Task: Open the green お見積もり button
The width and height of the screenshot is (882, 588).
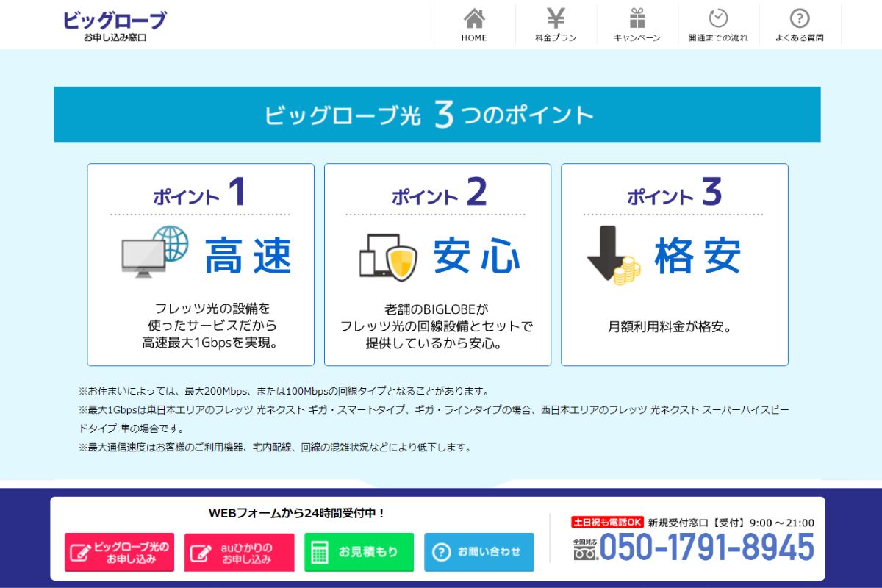Action: (359, 552)
